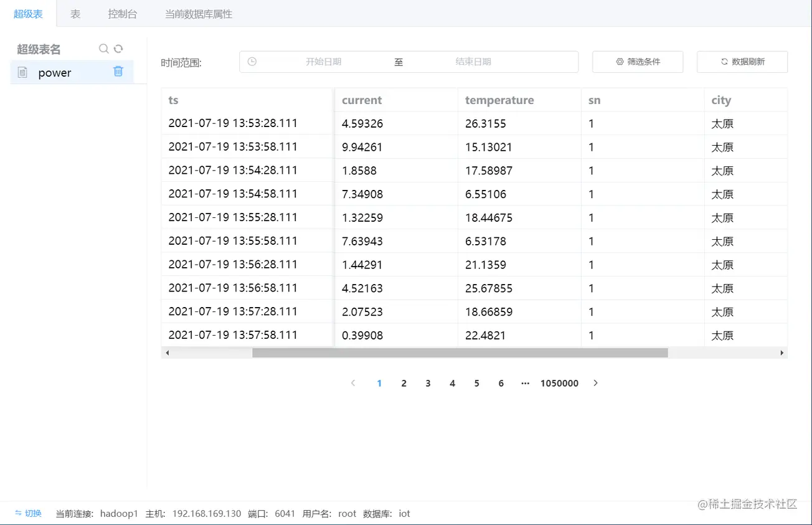The image size is (812, 525).
Task: Go to page 5
Action: (x=476, y=383)
